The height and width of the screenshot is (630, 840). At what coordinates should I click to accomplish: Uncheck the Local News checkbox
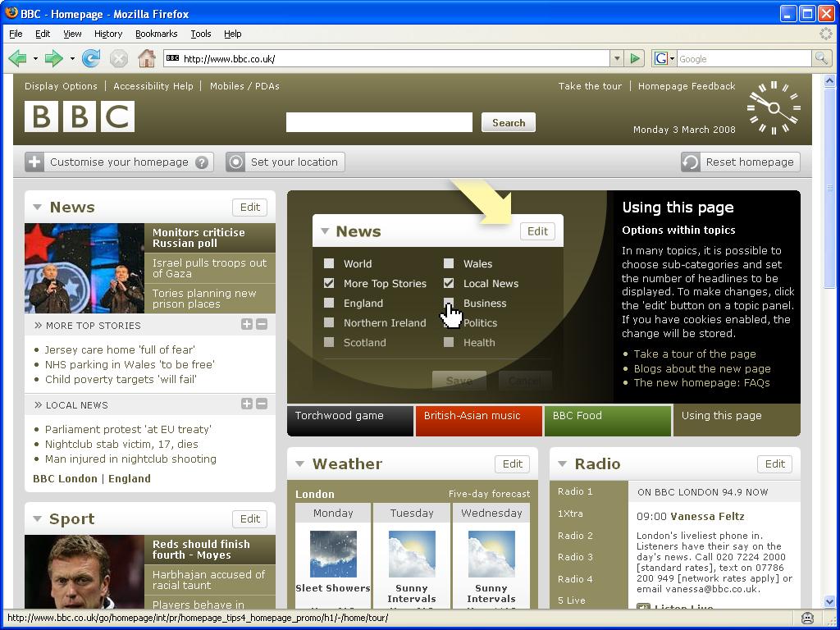449,283
